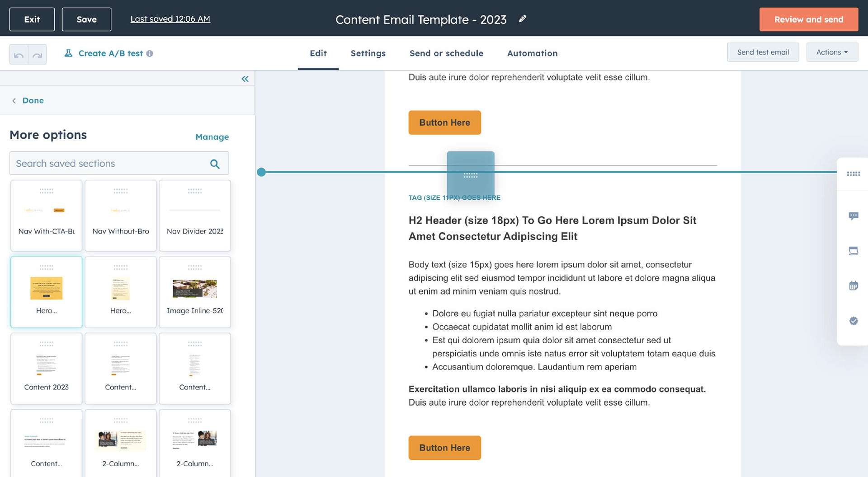Click the Save button
The width and height of the screenshot is (868, 477).
tap(86, 19)
